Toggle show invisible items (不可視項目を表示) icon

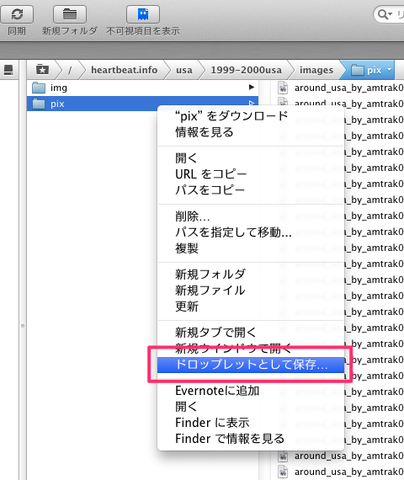[x=143, y=14]
